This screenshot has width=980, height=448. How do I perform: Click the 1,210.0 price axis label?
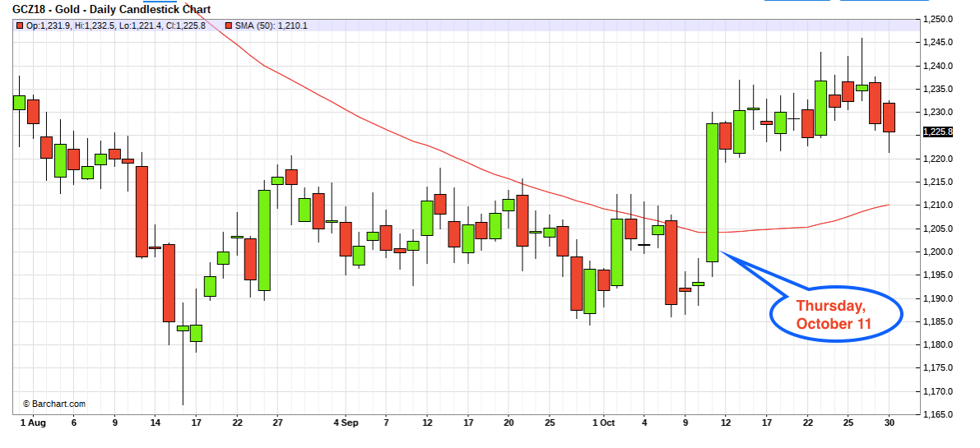[938, 206]
